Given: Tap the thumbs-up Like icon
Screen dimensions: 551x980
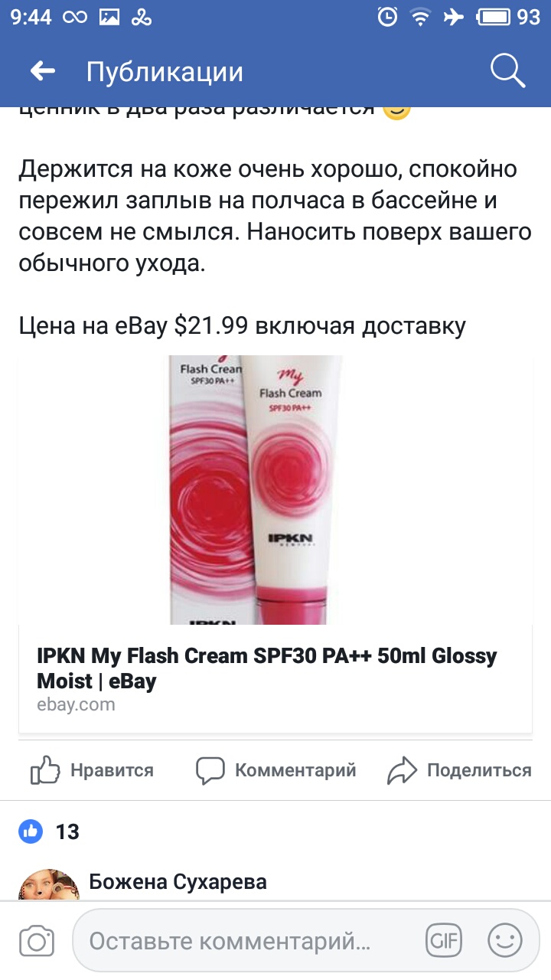Looking at the screenshot, I should pyautogui.click(x=45, y=770).
